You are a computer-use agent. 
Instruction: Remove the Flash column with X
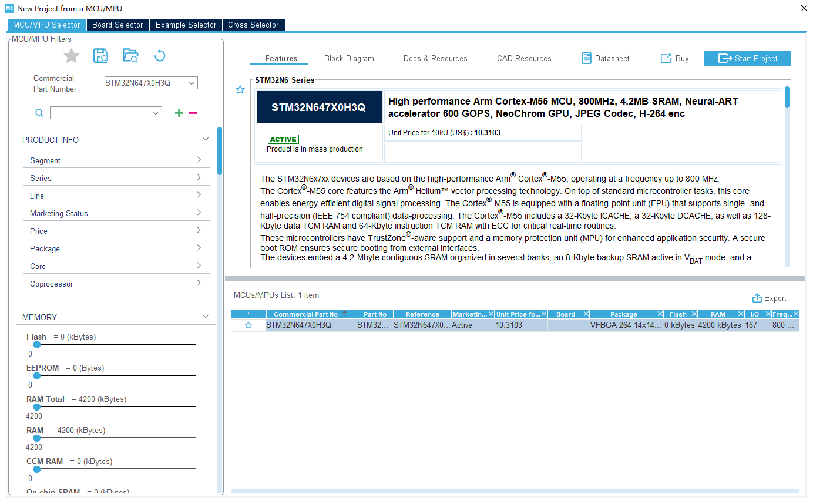(694, 314)
